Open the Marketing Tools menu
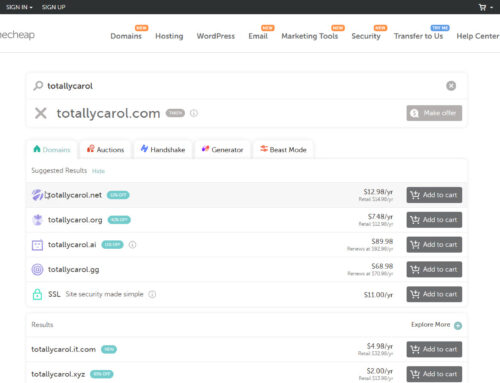 [x=310, y=36]
